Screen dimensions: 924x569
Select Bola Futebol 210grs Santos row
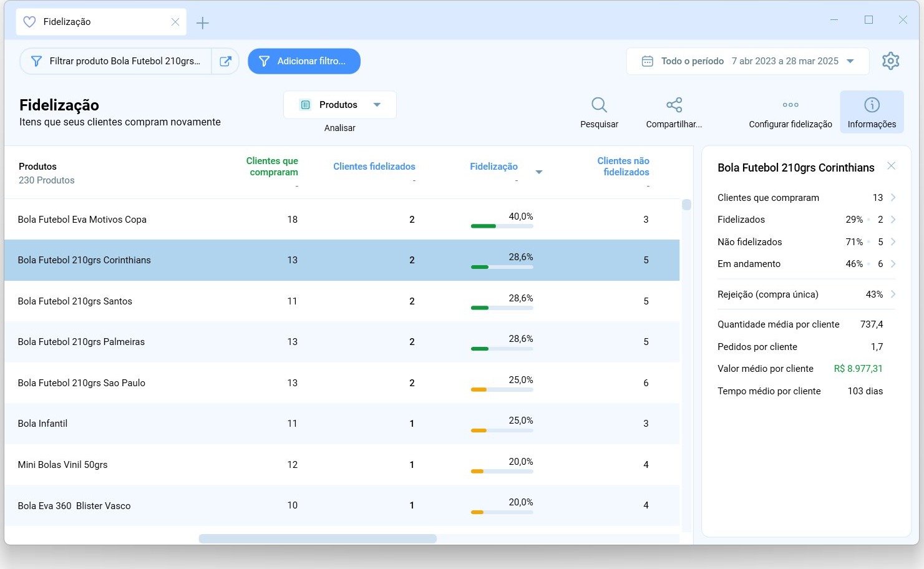pos(342,301)
